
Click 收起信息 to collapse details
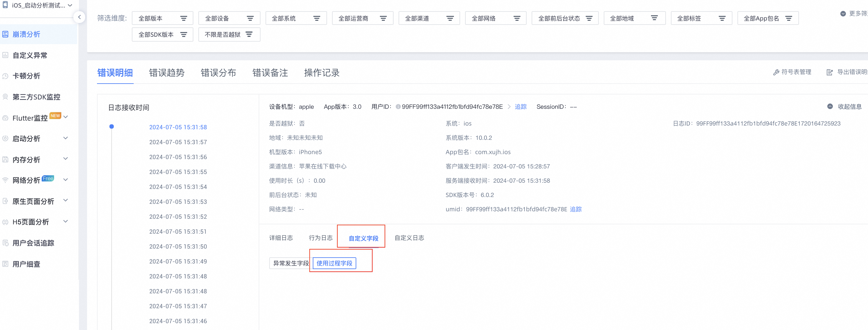[x=850, y=106]
